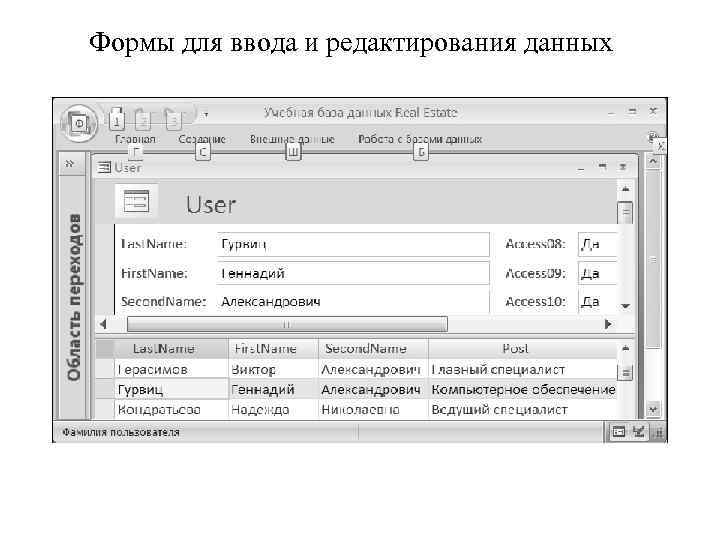This screenshot has height=540, width=720.
Task: Click the form's vertical scroll down arrow
Action: pos(625,306)
